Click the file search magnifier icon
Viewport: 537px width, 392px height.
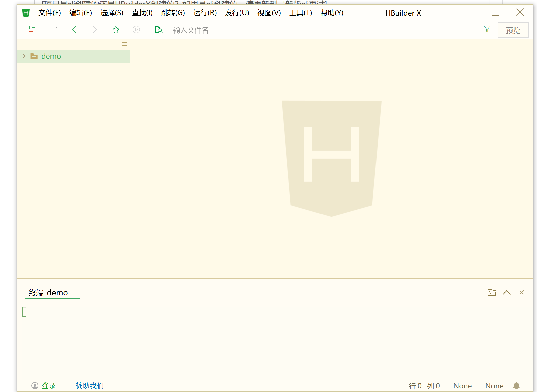tap(158, 30)
